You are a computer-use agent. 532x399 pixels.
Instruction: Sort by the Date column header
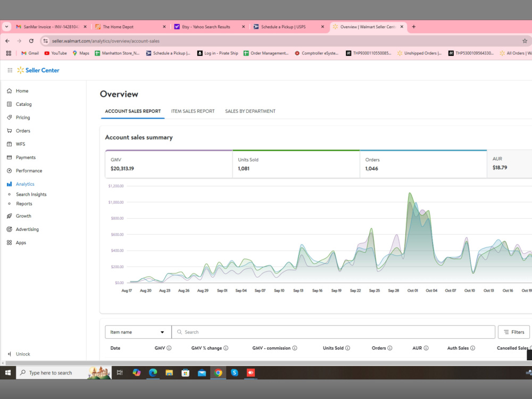(x=115, y=348)
